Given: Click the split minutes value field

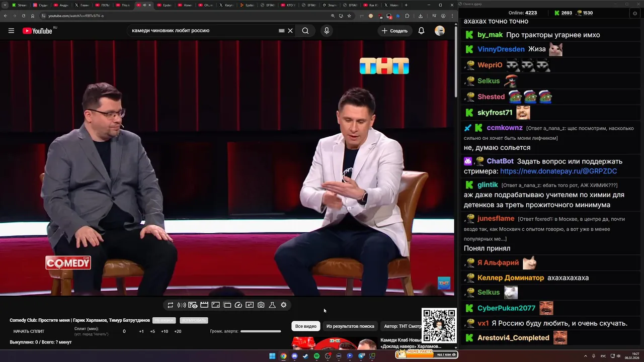Looking at the screenshot, I should pyautogui.click(x=124, y=331).
